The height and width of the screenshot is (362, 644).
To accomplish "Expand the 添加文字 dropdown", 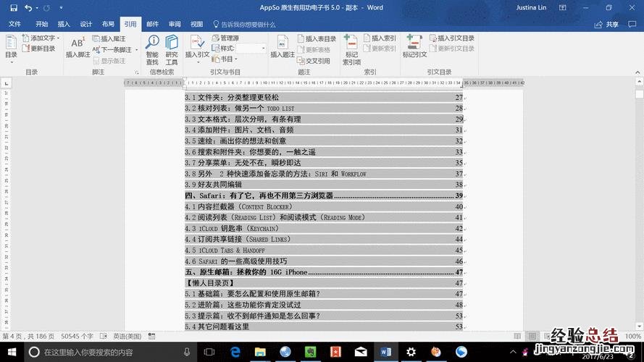I will tap(58, 38).
